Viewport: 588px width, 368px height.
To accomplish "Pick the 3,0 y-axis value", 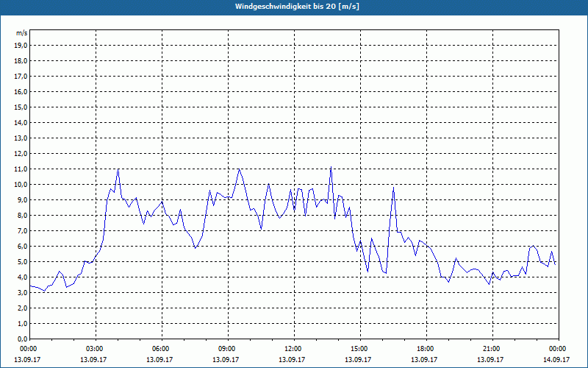I will point(22,292).
